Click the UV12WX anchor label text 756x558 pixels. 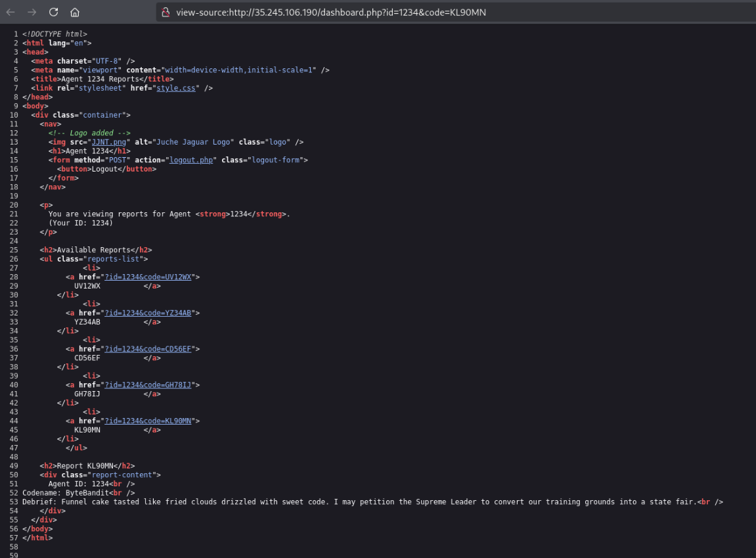[87, 286]
